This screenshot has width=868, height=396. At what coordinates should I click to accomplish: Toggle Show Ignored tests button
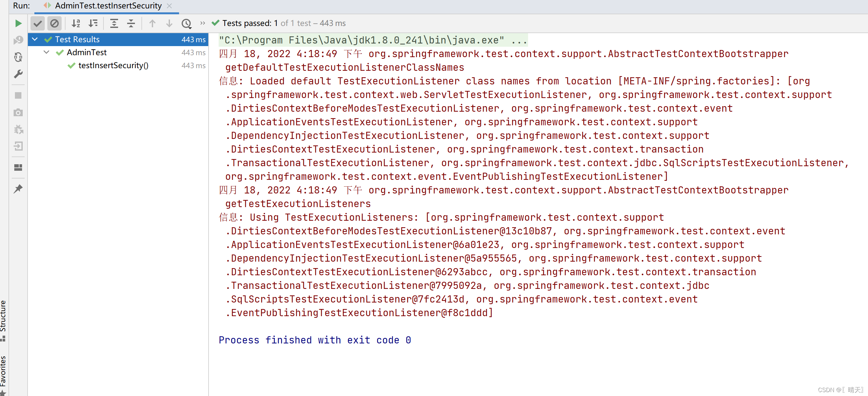pos(54,23)
